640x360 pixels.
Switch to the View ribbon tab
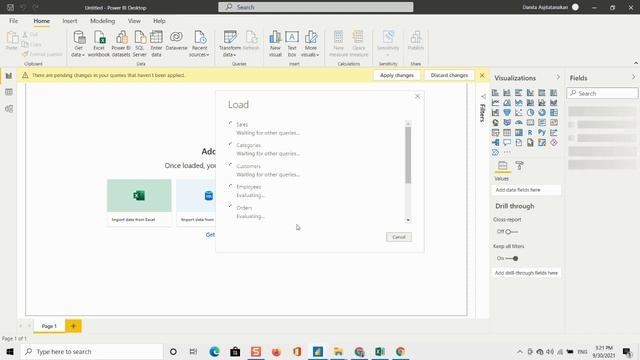click(134, 21)
